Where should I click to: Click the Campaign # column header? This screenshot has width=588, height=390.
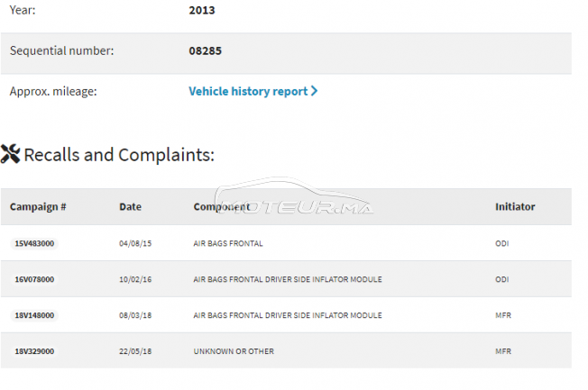click(x=38, y=206)
